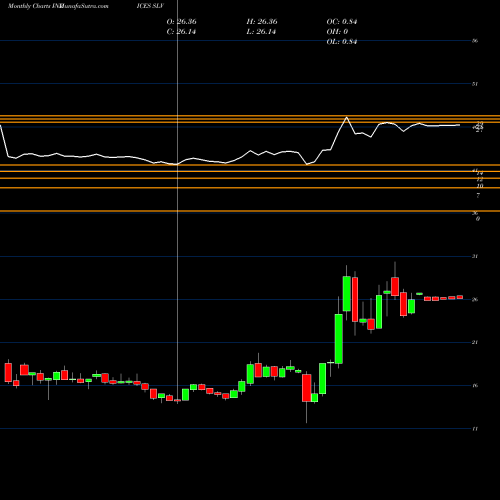Click the Monthly Charts title text

point(29,6)
